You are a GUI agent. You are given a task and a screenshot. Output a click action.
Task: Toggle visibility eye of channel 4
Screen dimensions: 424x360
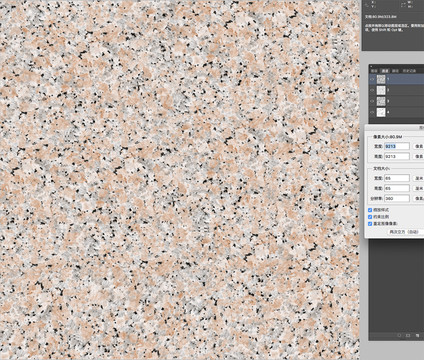click(x=372, y=112)
